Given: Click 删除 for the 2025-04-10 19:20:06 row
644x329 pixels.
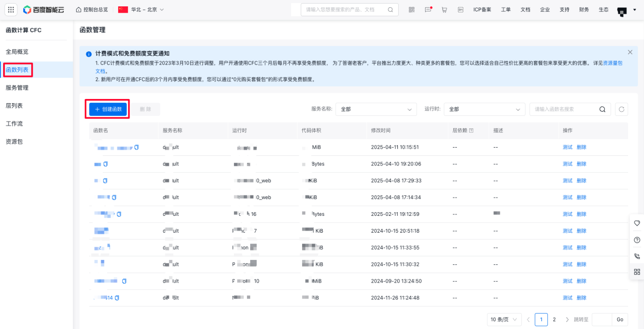Looking at the screenshot, I should (x=582, y=164).
